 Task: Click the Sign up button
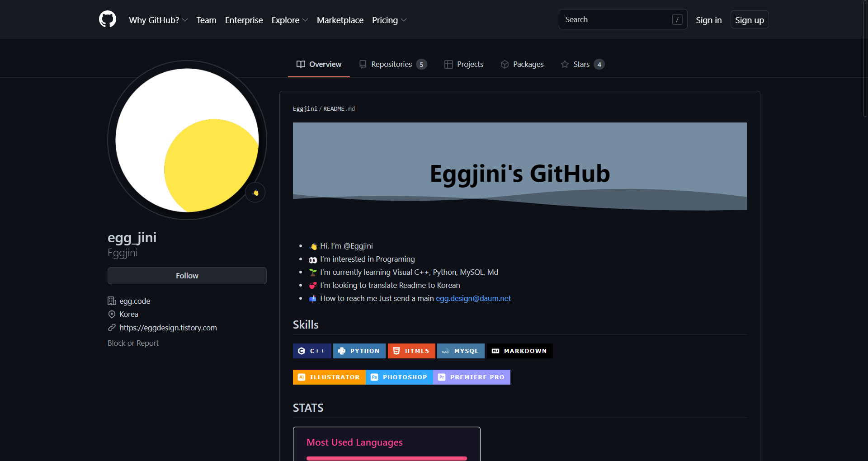click(x=749, y=20)
